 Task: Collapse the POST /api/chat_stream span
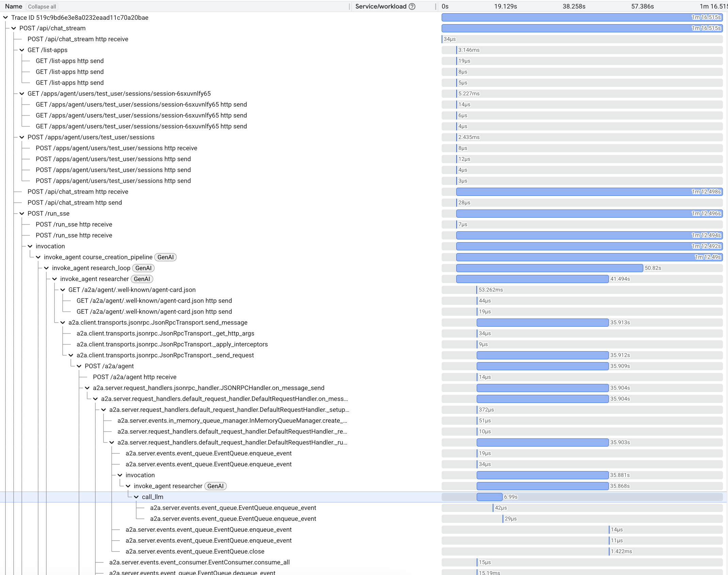point(14,28)
